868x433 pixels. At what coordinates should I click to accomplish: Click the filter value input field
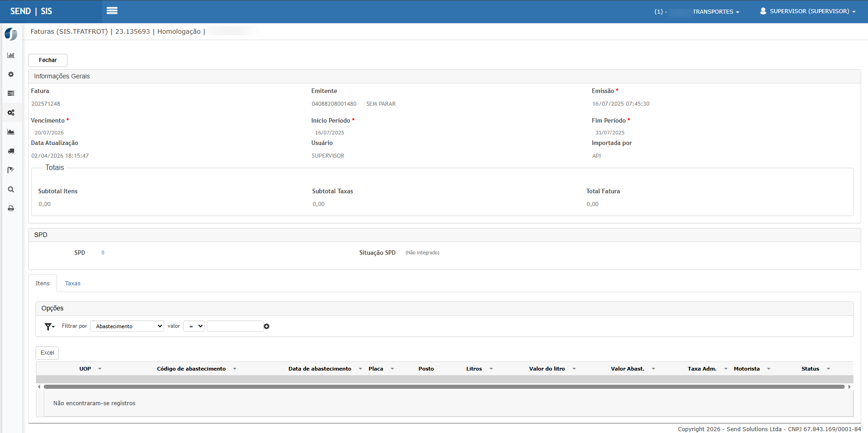[x=235, y=326]
